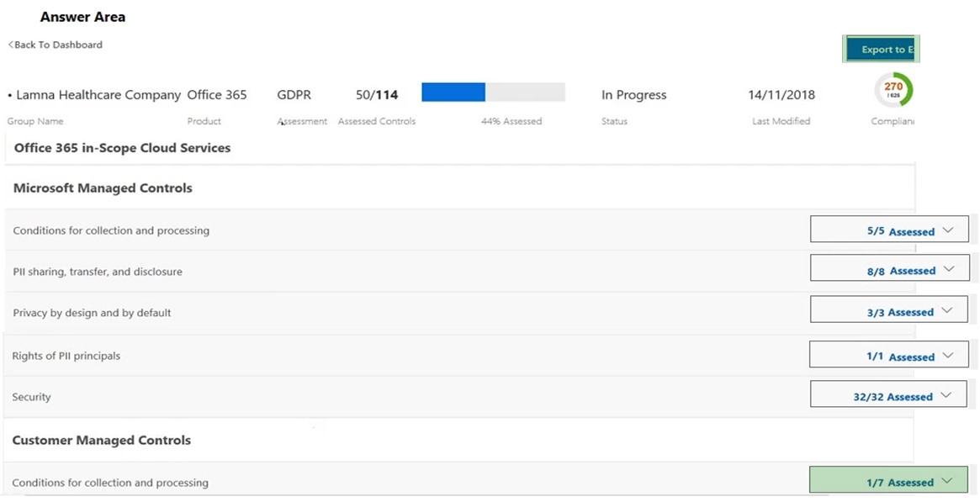Select the Lamna Healthcare Company group name
Viewport: 980px width, 502px height.
(x=98, y=95)
